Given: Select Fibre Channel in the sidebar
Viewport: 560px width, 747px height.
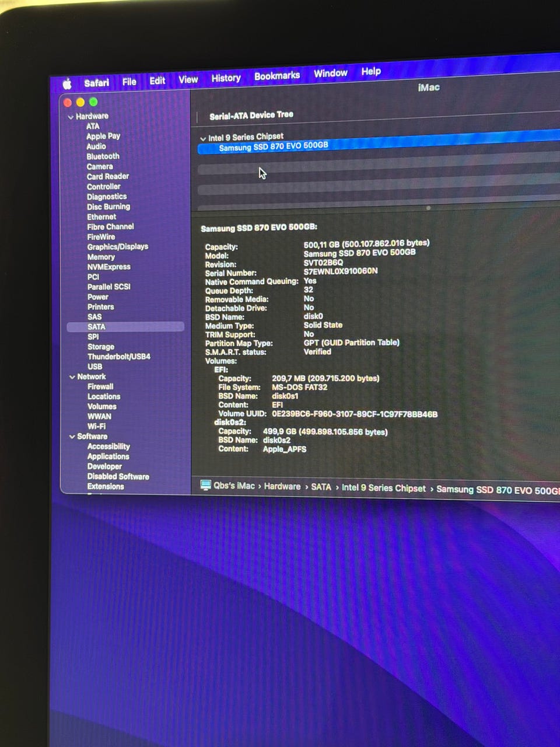Looking at the screenshot, I should click(110, 226).
